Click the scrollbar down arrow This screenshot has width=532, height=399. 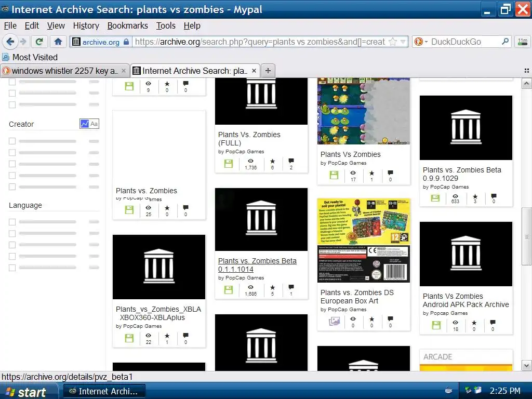coord(526,366)
